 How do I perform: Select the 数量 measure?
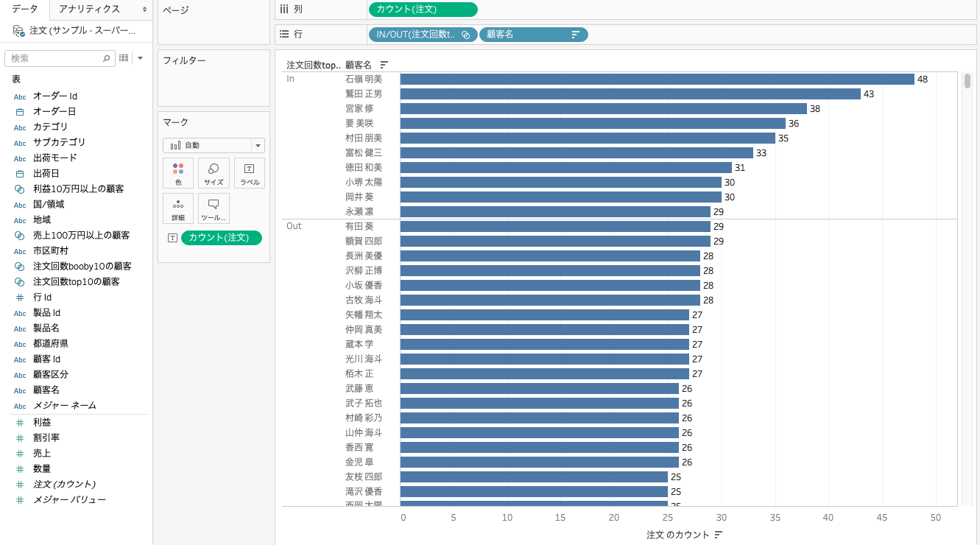pyautogui.click(x=42, y=469)
